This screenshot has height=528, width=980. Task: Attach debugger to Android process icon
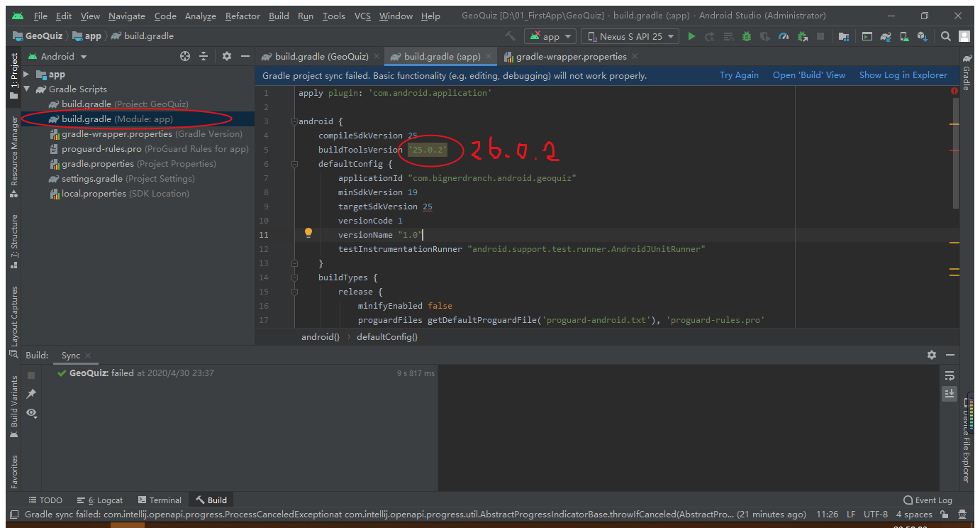pos(802,36)
